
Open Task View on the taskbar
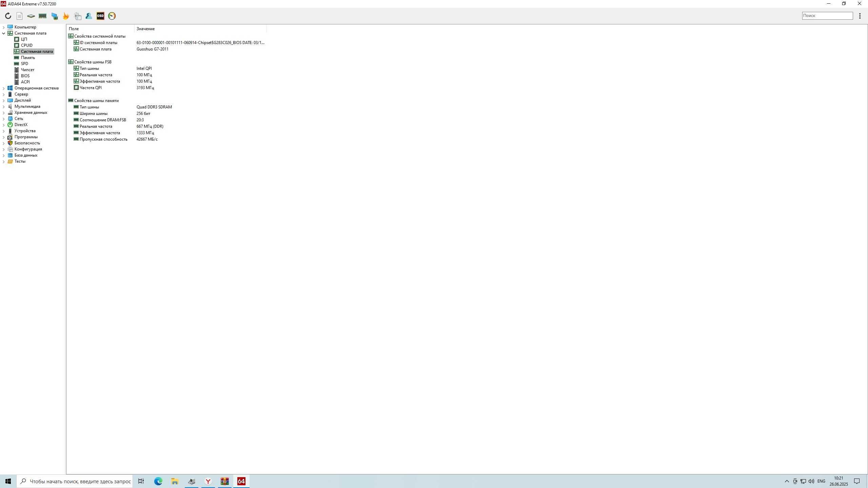point(141,481)
